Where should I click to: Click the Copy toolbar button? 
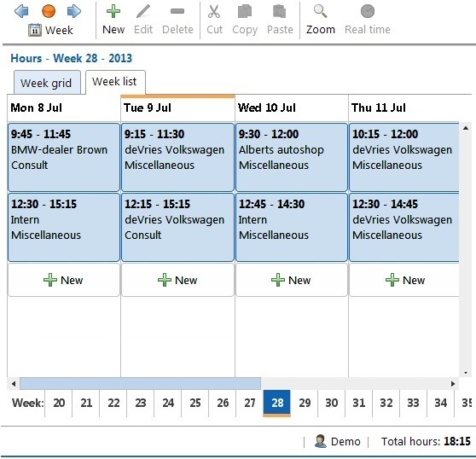[x=245, y=20]
